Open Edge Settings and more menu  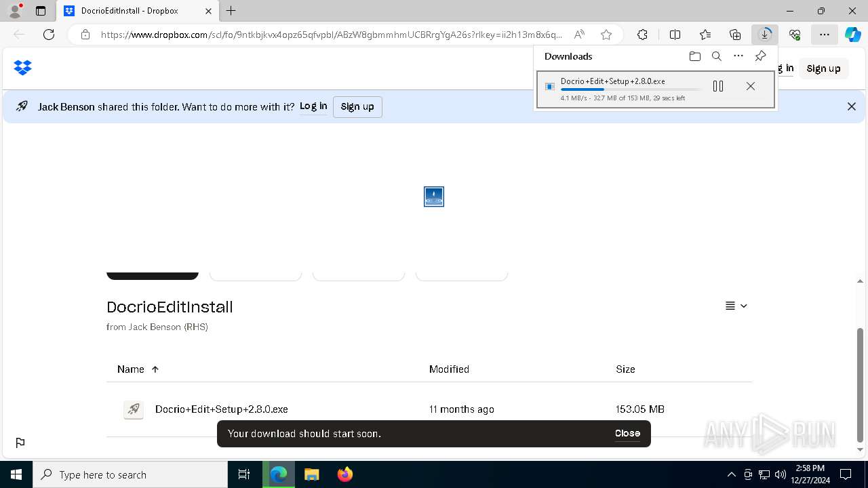pyautogui.click(x=824, y=35)
